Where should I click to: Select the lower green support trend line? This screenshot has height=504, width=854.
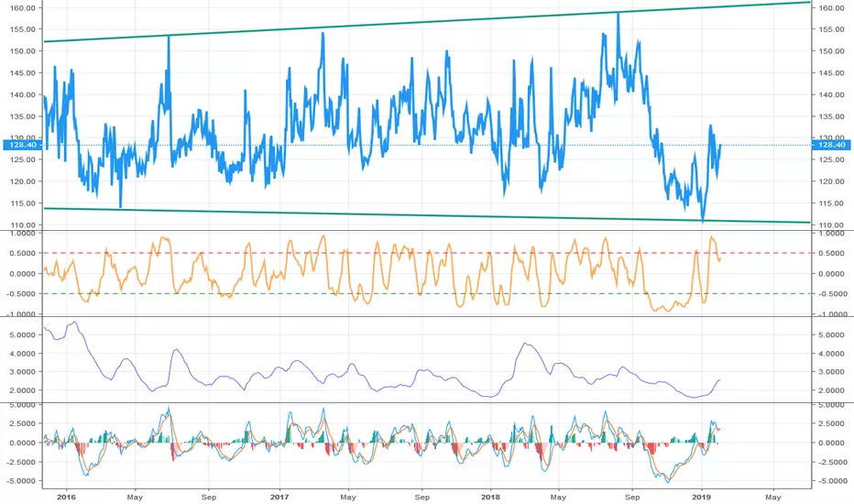[x=427, y=215]
